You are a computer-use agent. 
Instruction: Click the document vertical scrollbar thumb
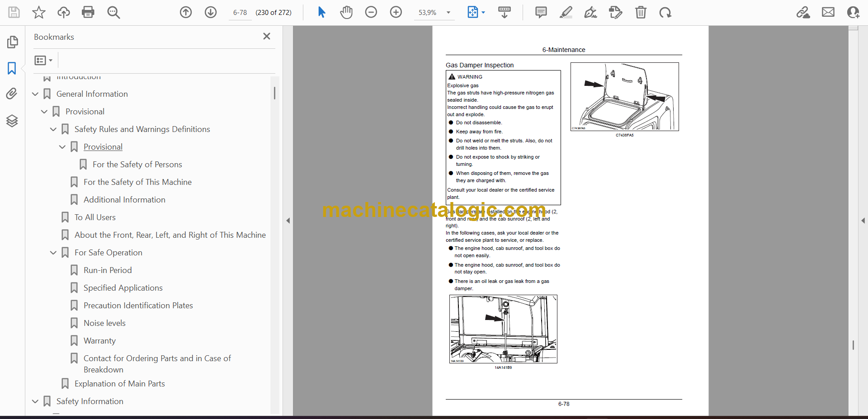pyautogui.click(x=853, y=345)
